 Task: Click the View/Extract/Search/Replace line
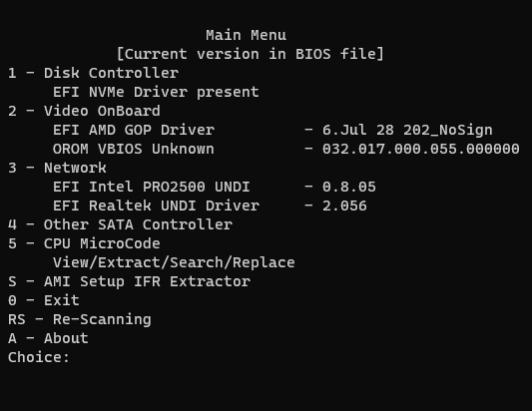pyautogui.click(x=174, y=262)
